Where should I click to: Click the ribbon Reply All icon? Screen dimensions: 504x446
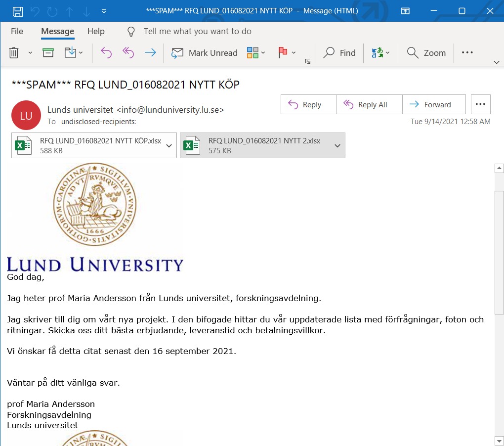coord(128,53)
